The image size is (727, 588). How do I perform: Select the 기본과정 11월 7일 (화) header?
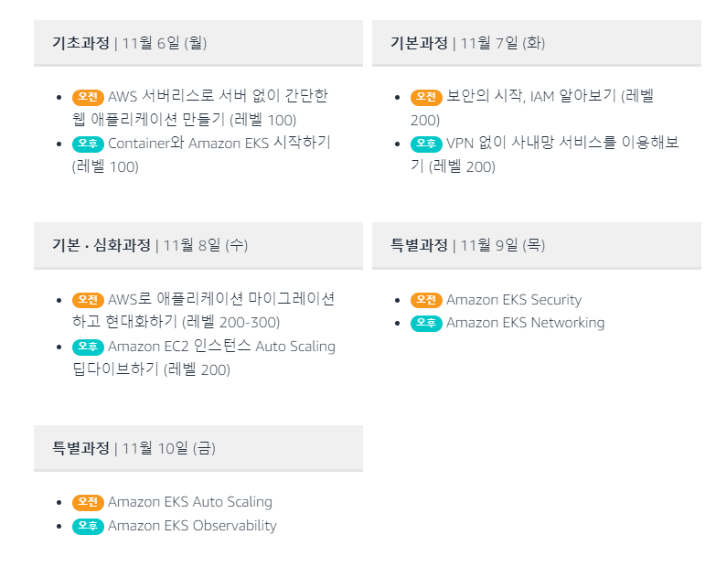click(537, 43)
